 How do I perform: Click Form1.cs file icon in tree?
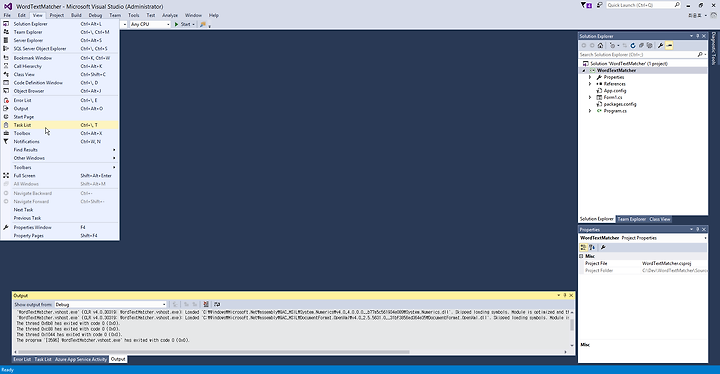[x=599, y=97]
